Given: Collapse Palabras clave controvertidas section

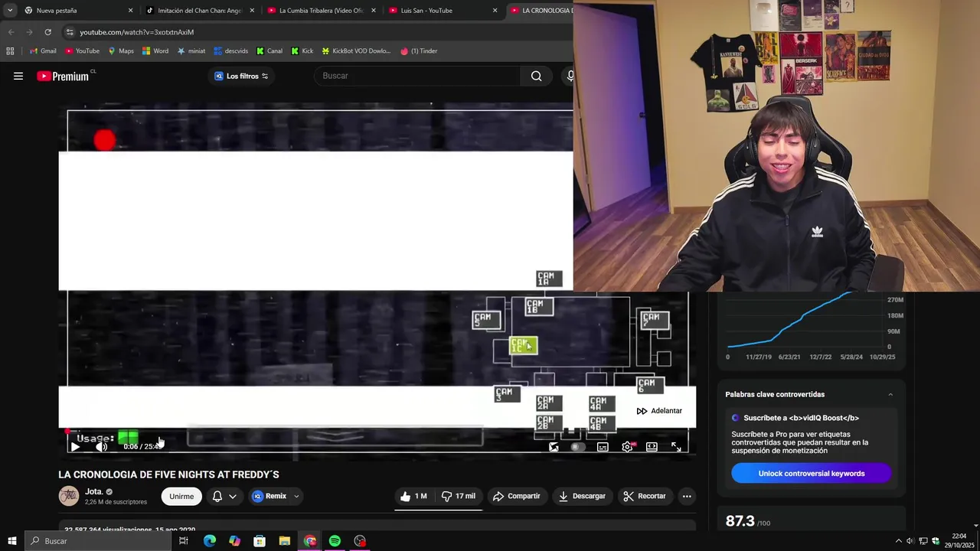Looking at the screenshot, I should tap(890, 394).
